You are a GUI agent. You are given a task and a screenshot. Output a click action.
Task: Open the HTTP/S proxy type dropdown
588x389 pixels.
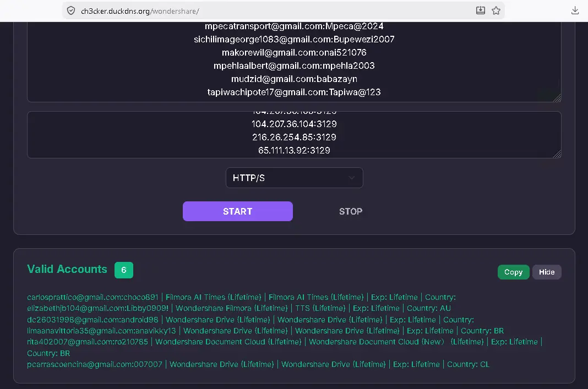(295, 178)
